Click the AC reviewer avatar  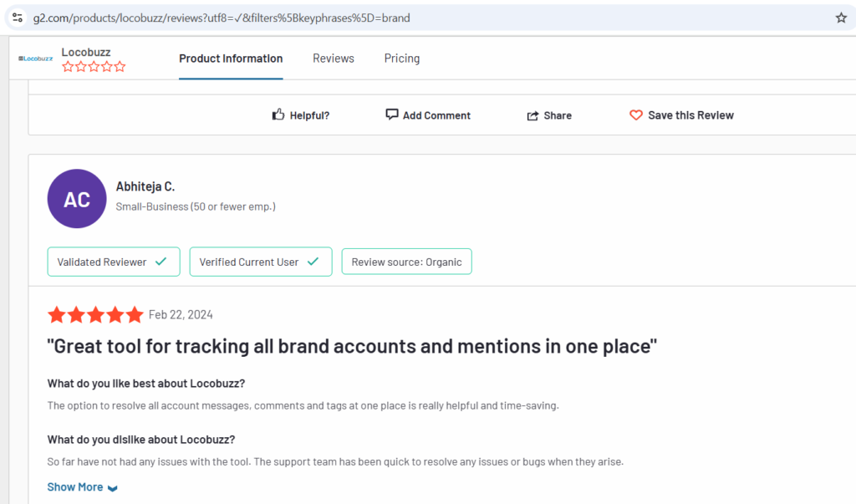click(x=77, y=199)
